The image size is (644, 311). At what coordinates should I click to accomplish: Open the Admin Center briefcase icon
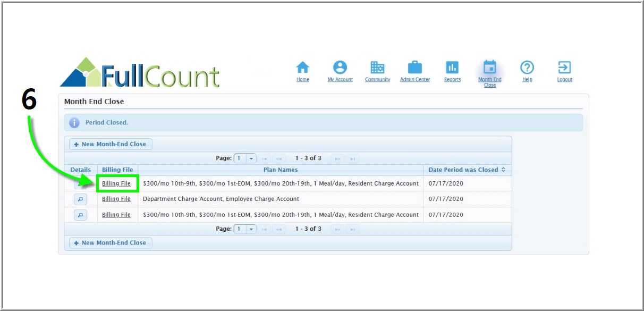coord(414,68)
